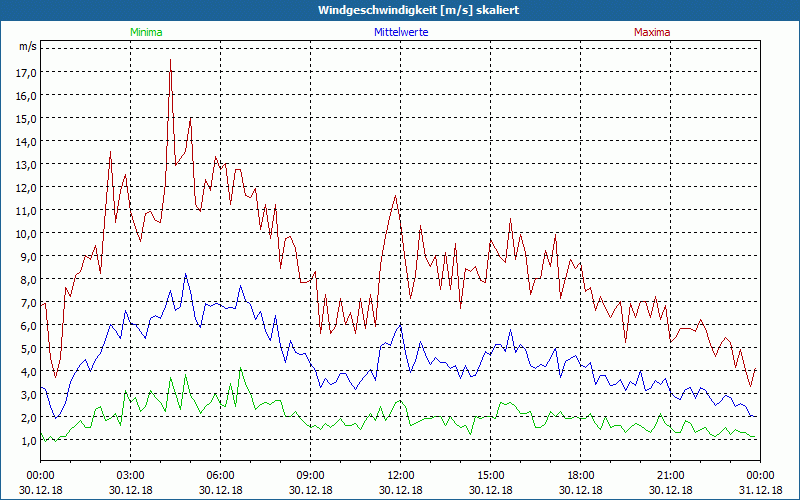
Task: Click the 4,0 axis value
Action: coord(28,371)
